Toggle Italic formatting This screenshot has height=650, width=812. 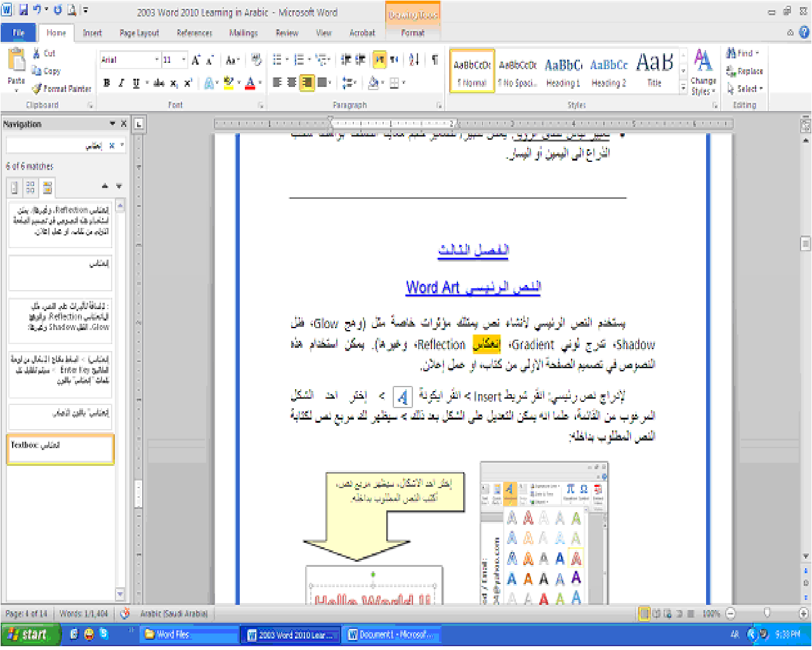pos(121,83)
